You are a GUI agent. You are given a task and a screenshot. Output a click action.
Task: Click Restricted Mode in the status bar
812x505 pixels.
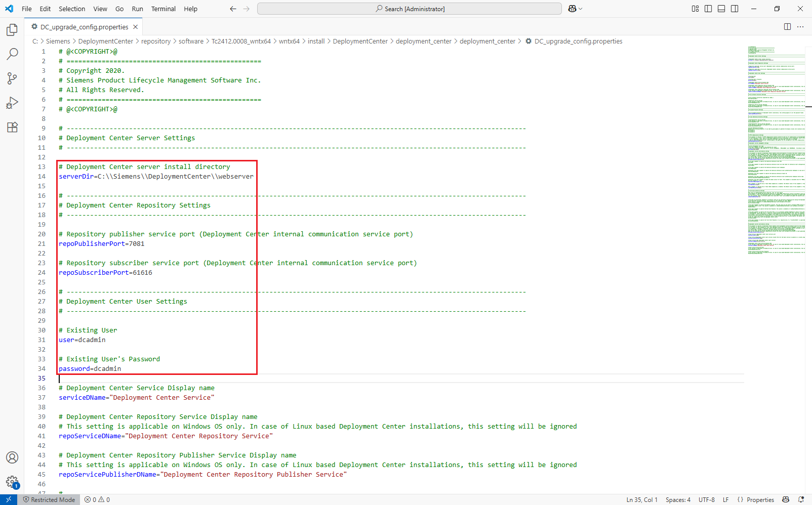point(49,499)
